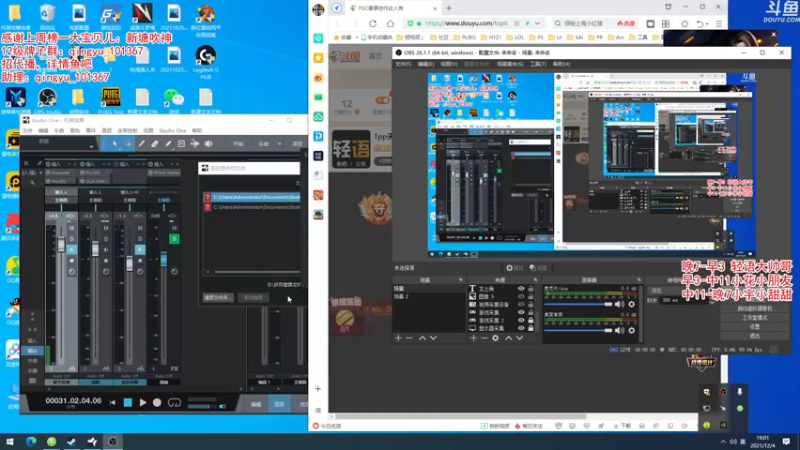Screen dimensions: 800x450
Task: Pop out the OBS 来源 dock
Action: click(535, 280)
